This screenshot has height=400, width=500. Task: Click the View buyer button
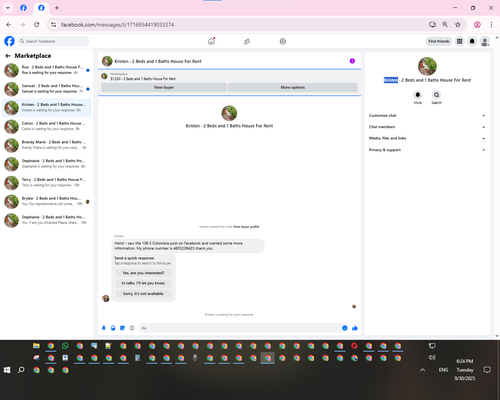(x=164, y=87)
